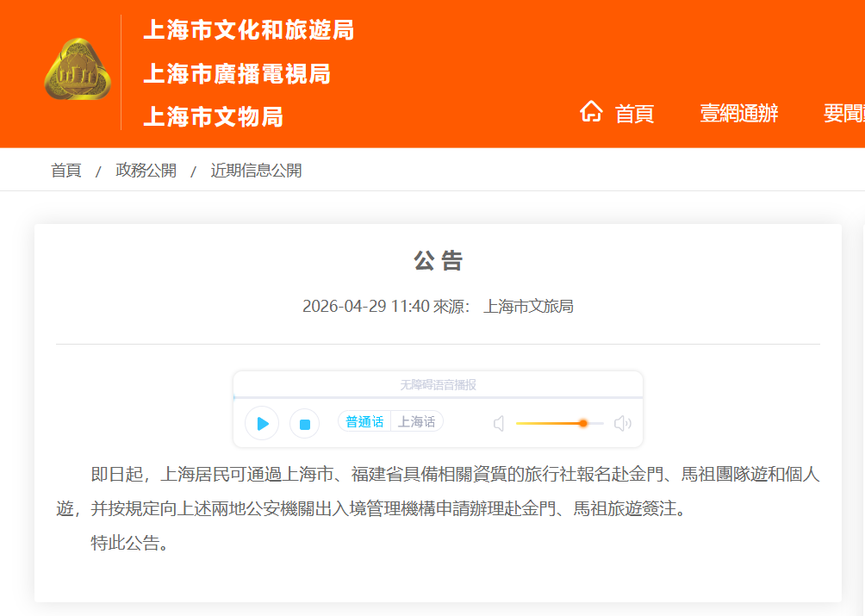Viewport: 865px width, 616px height.
Task: Go to 首頁 via the breadcrumb
Action: click(x=66, y=171)
